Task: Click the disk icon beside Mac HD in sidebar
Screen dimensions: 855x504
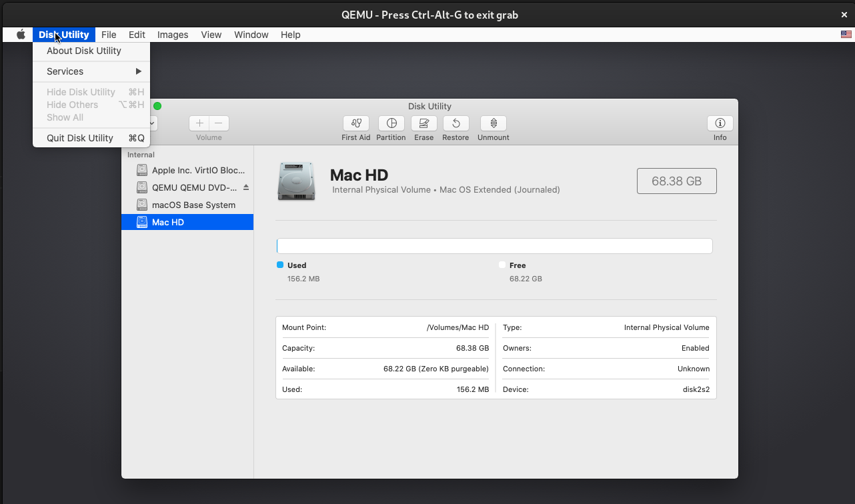Action: (142, 222)
